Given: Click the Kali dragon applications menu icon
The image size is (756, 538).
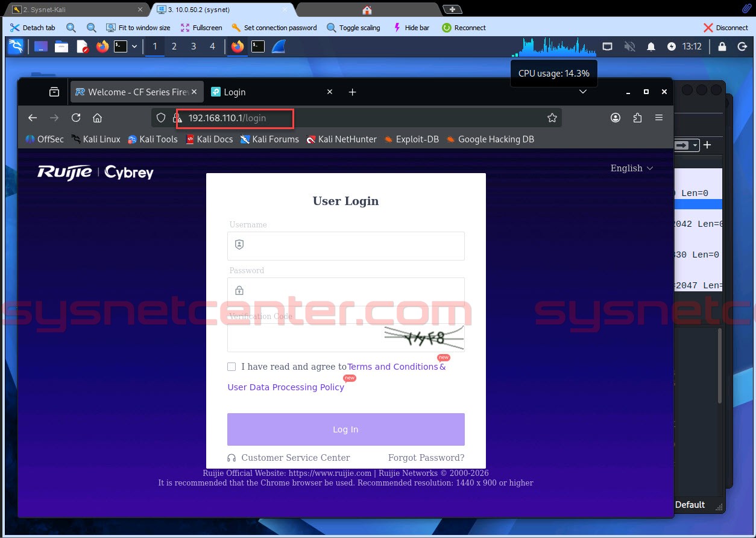Looking at the screenshot, I should [16, 46].
